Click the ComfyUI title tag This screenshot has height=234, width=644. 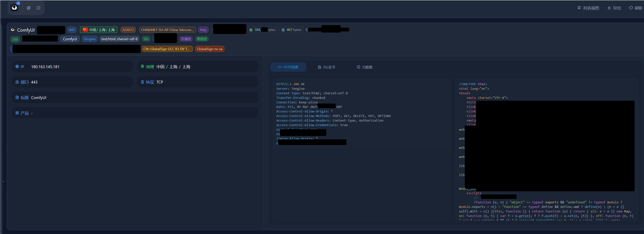tap(70, 39)
